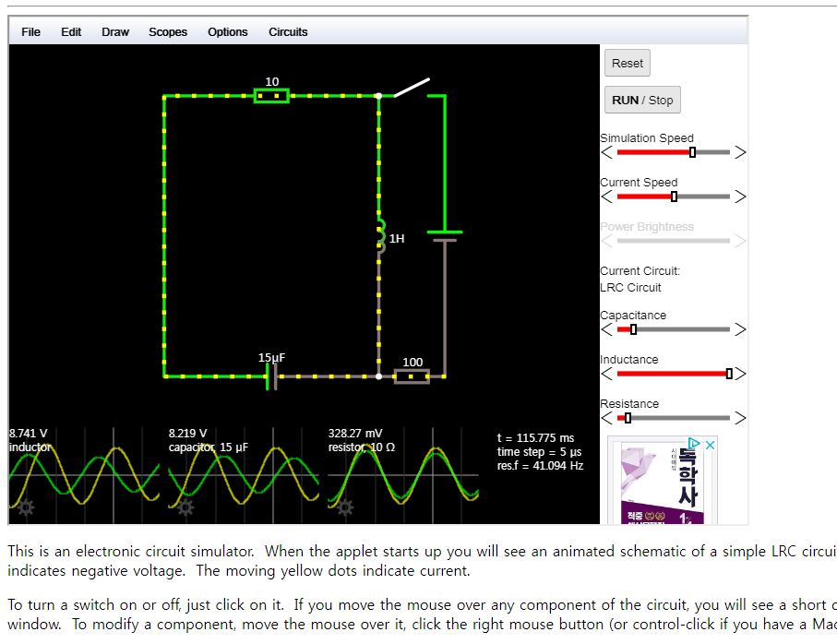The image size is (837, 644).
Task: Click the 15µF capacitor symbol
Action: coord(271,376)
